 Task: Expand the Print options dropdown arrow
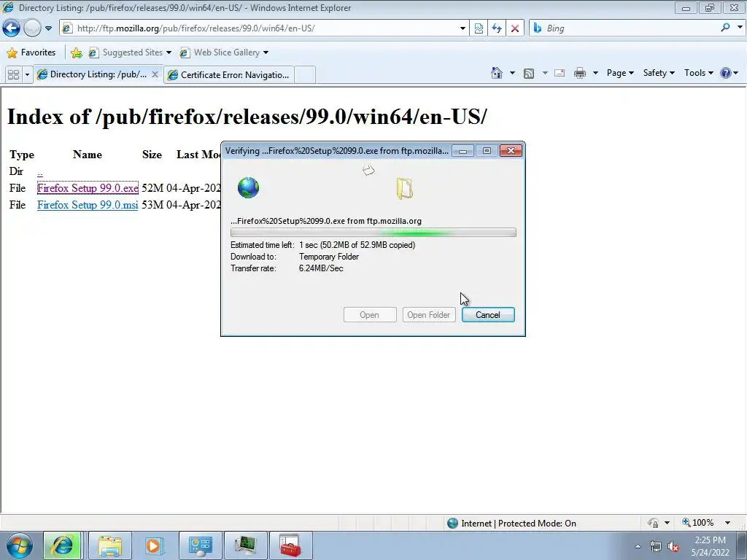tap(595, 74)
